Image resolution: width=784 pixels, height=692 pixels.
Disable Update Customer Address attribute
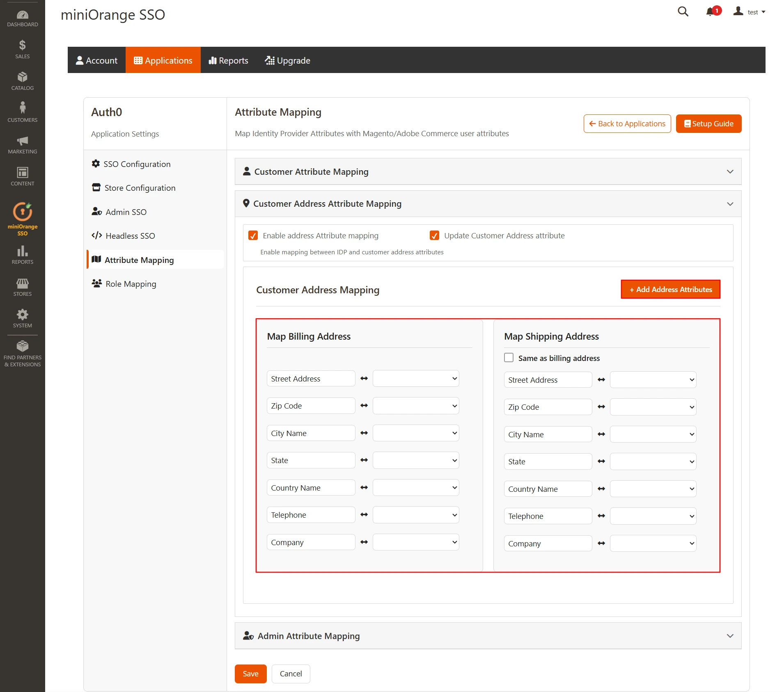[x=434, y=235]
